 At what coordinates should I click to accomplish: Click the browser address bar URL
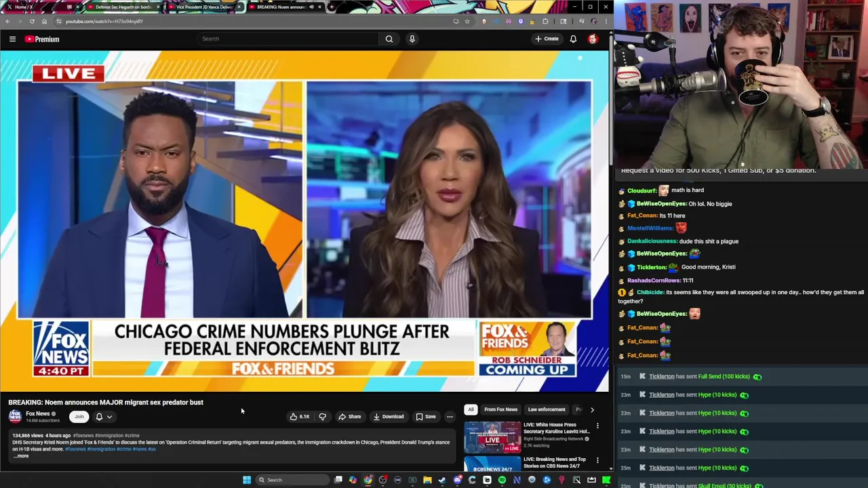104,21
